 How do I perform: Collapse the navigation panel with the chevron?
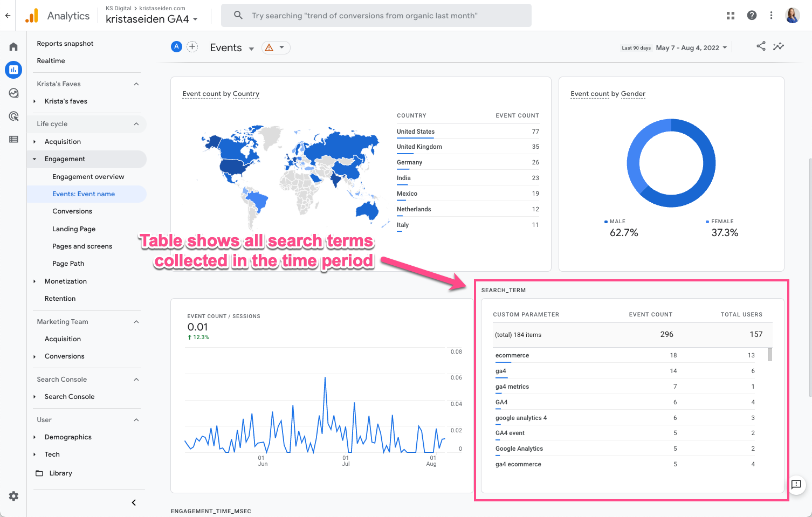point(134,502)
